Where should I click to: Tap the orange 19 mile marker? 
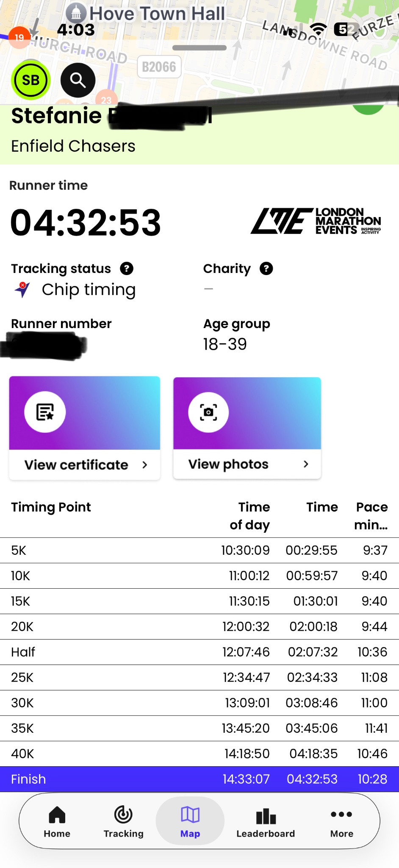19,37
